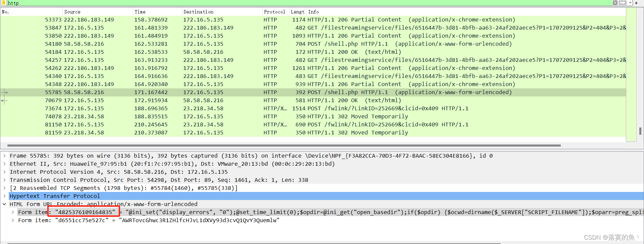
Task: Sort packets by the Protocol column header
Action: tap(275, 12)
